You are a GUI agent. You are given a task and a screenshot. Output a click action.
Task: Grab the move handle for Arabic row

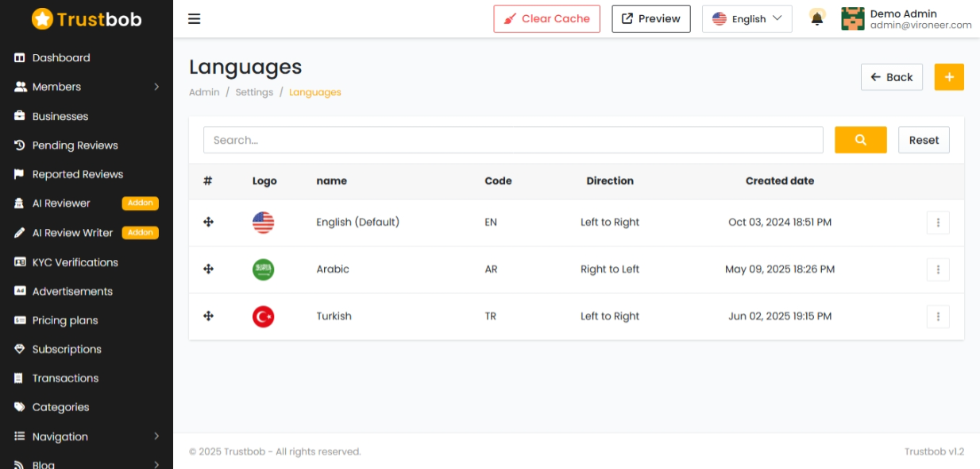(x=208, y=269)
